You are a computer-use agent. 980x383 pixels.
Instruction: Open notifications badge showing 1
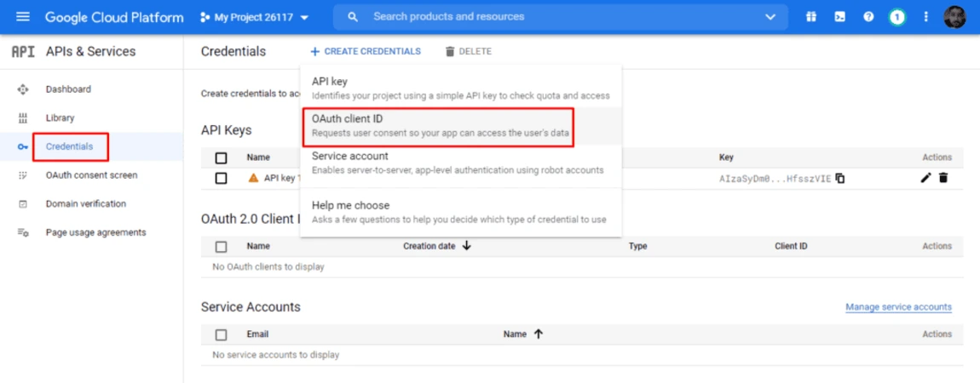(x=896, y=17)
